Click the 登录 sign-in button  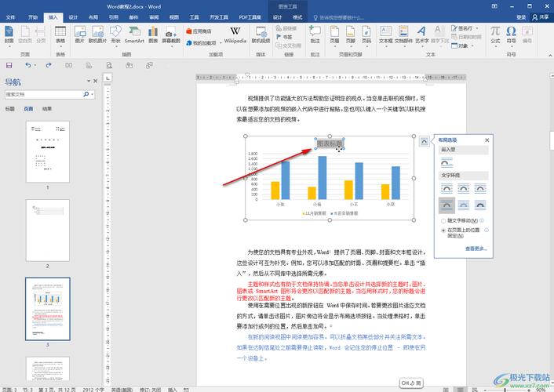click(x=521, y=17)
